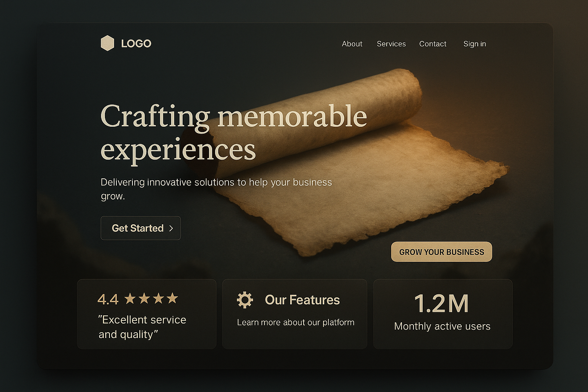Click the second rating star
The width and height of the screenshot is (588, 392).
pyautogui.click(x=144, y=298)
